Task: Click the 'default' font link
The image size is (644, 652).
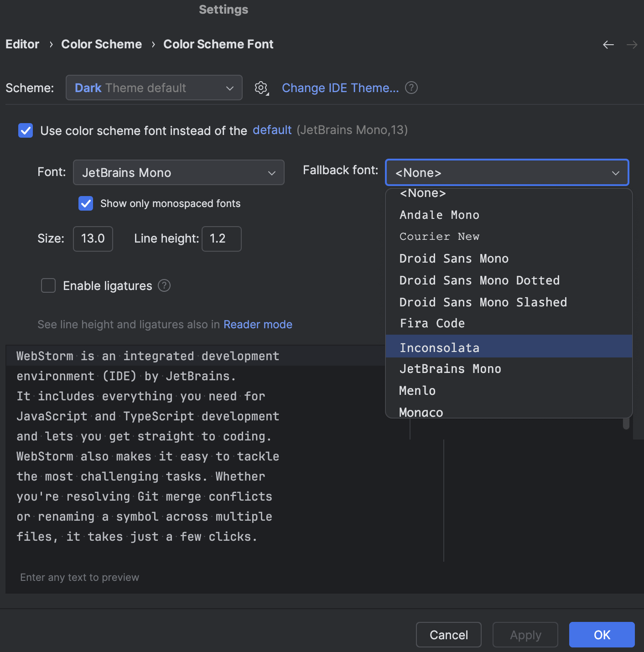Action: 272,130
